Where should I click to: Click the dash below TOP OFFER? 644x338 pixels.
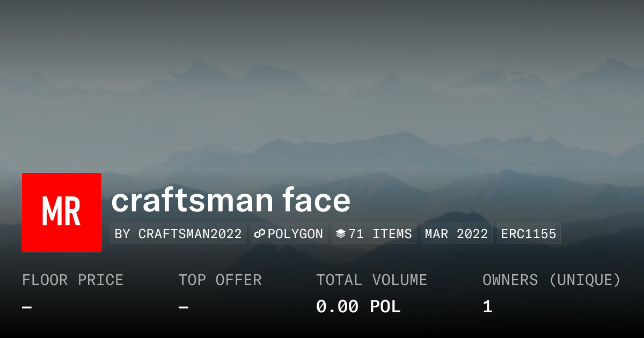(x=183, y=307)
